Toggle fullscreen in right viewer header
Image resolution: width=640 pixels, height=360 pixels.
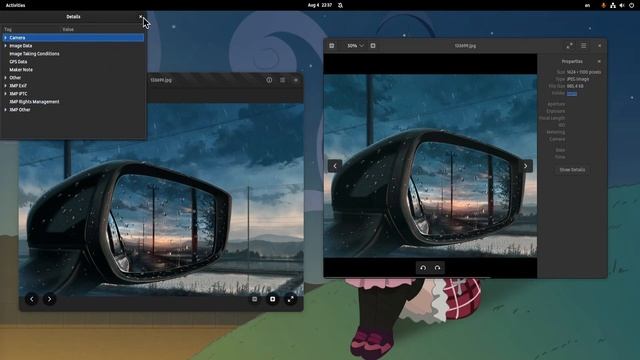pos(569,46)
